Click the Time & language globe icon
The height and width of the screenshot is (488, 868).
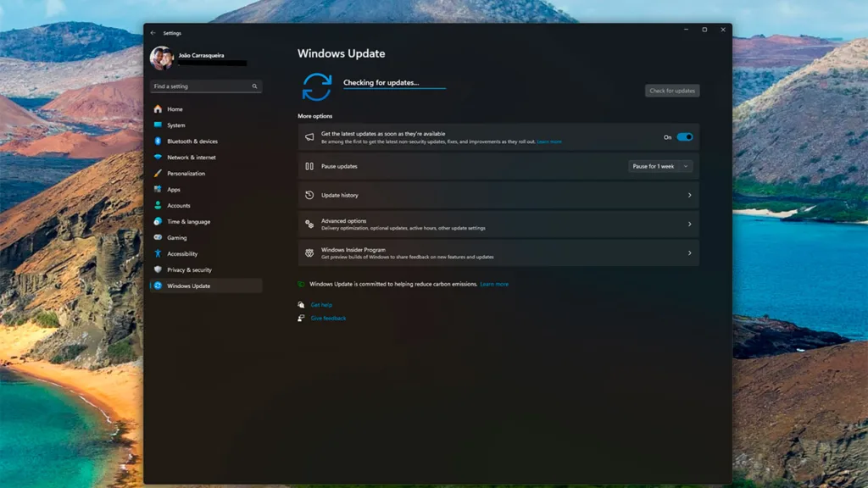pyautogui.click(x=158, y=221)
